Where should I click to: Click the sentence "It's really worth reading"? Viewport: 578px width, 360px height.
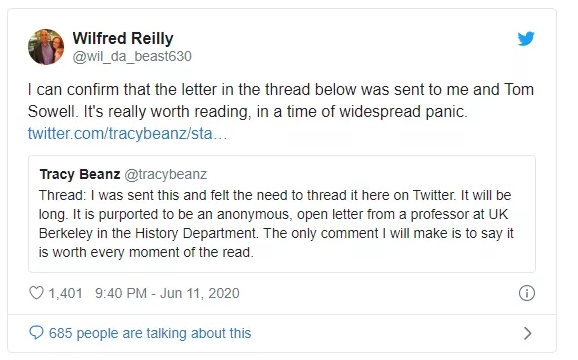click(x=167, y=112)
